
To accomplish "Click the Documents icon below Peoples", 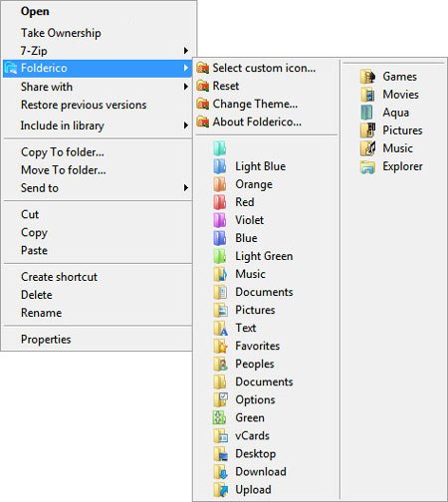I will click(220, 381).
